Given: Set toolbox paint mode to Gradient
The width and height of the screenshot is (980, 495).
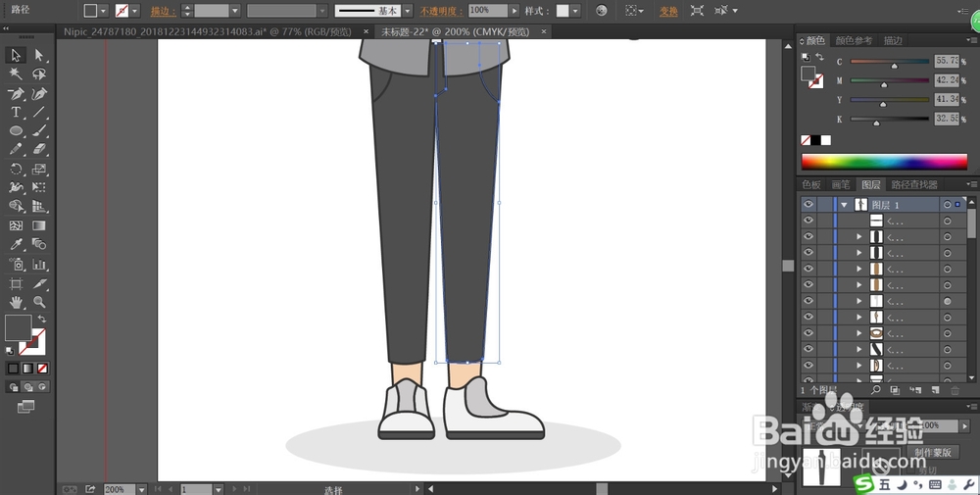Looking at the screenshot, I should pos(27,369).
